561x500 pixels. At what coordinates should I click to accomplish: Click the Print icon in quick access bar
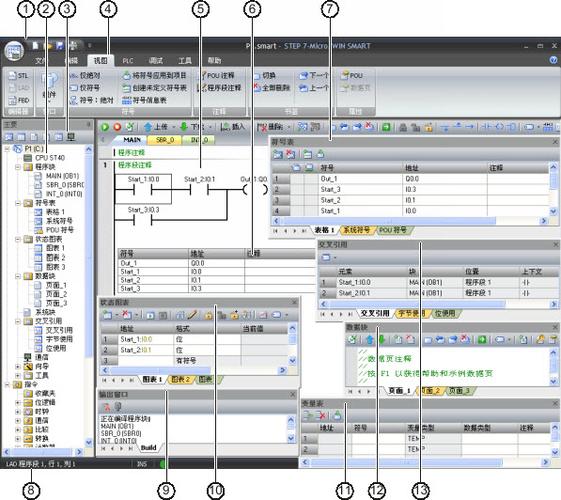click(73, 45)
